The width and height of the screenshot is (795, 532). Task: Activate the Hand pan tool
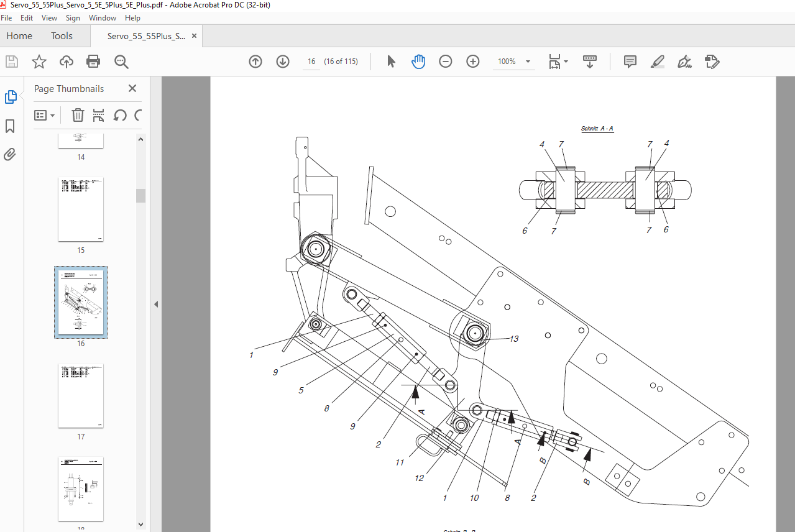[x=418, y=62]
